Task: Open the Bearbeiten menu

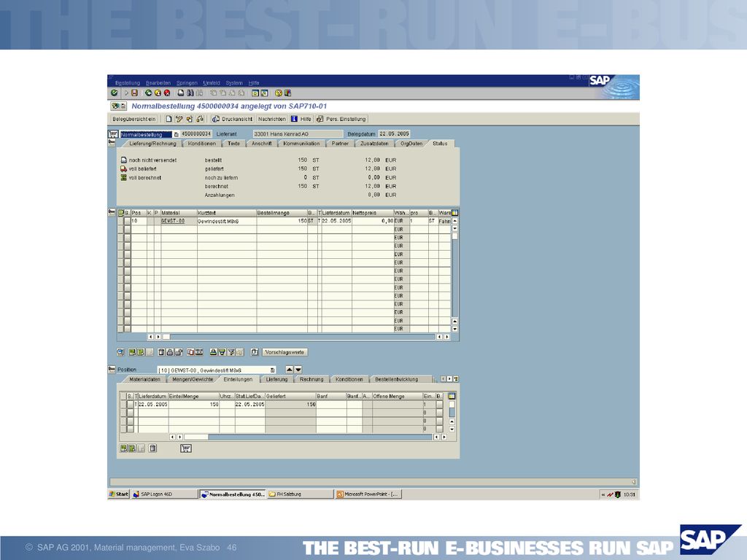Action: click(x=158, y=83)
